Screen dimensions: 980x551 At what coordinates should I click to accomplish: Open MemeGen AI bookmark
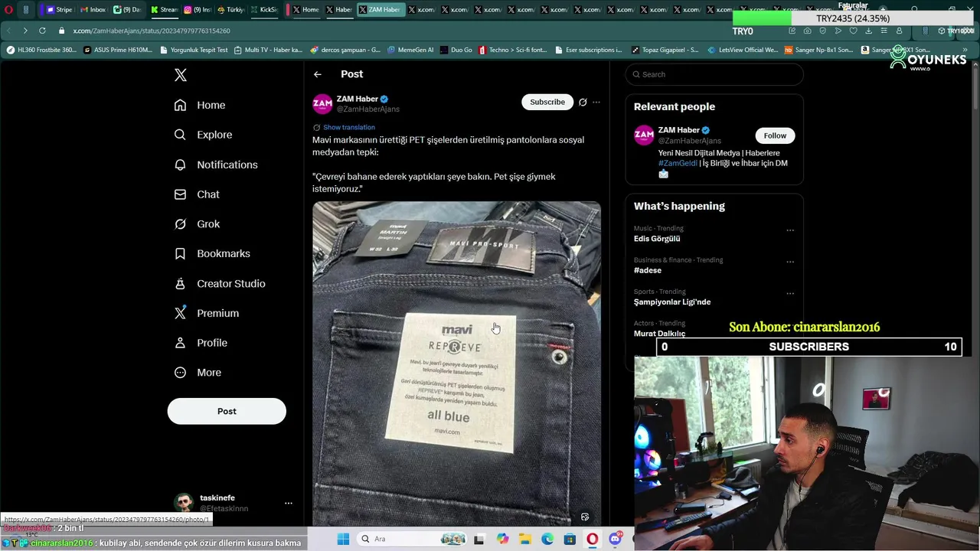click(410, 50)
